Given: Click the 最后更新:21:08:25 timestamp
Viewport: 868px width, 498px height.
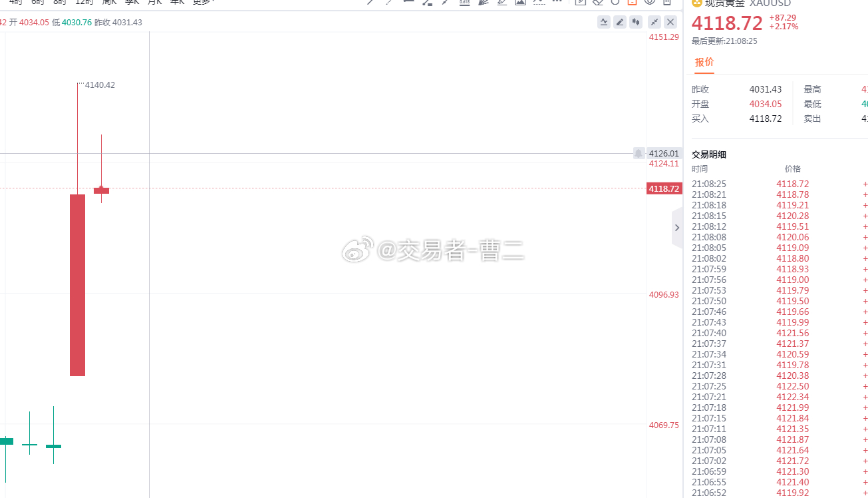Looking at the screenshot, I should pos(724,41).
